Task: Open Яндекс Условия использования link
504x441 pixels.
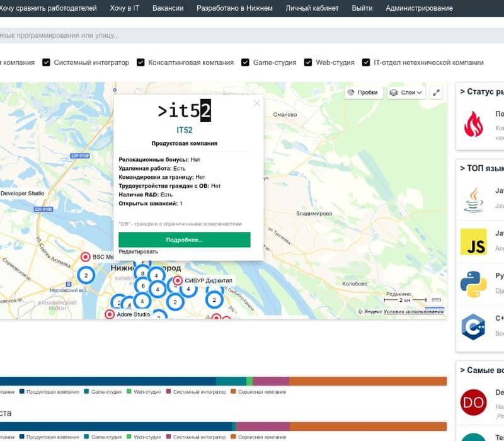Action: click(413, 311)
